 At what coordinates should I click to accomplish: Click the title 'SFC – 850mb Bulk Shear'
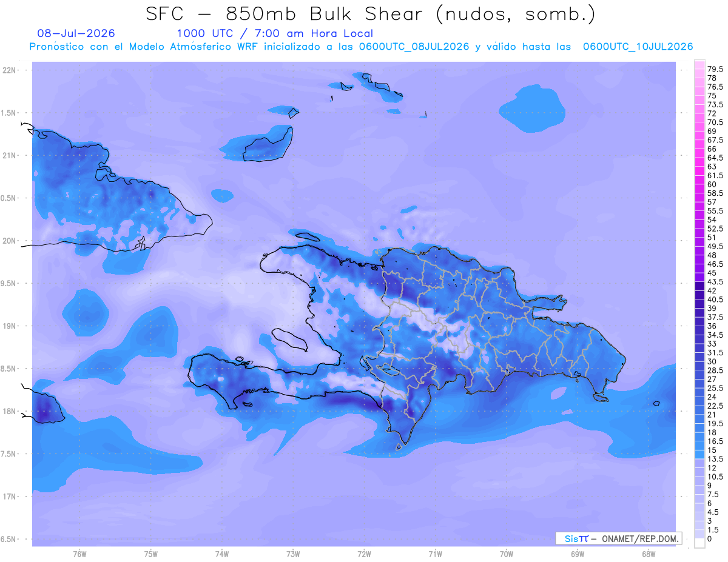click(286, 14)
